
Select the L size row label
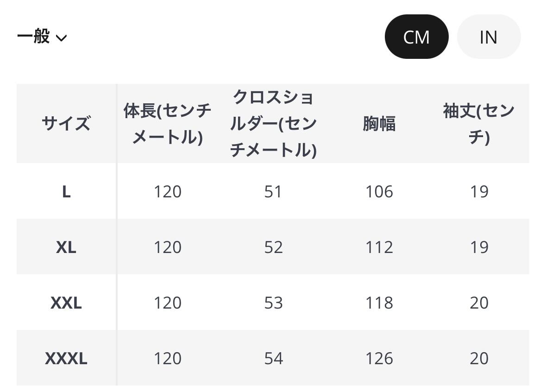click(x=66, y=191)
